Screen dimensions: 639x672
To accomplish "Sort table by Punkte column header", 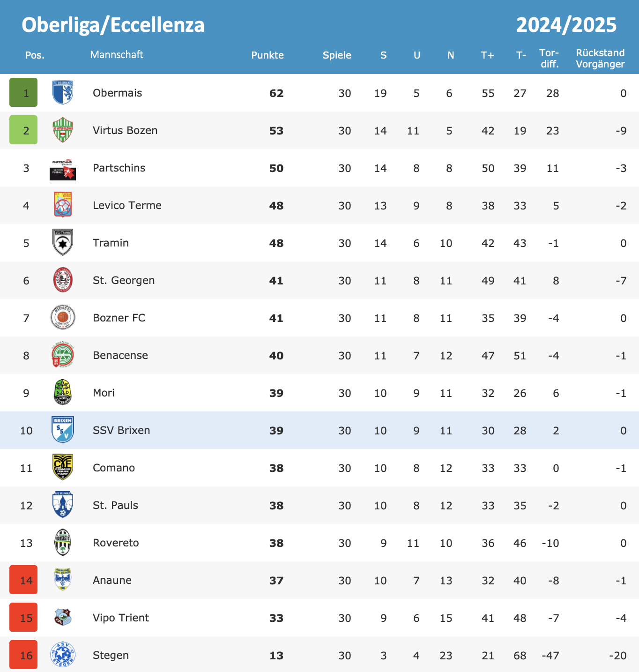I will coord(267,55).
